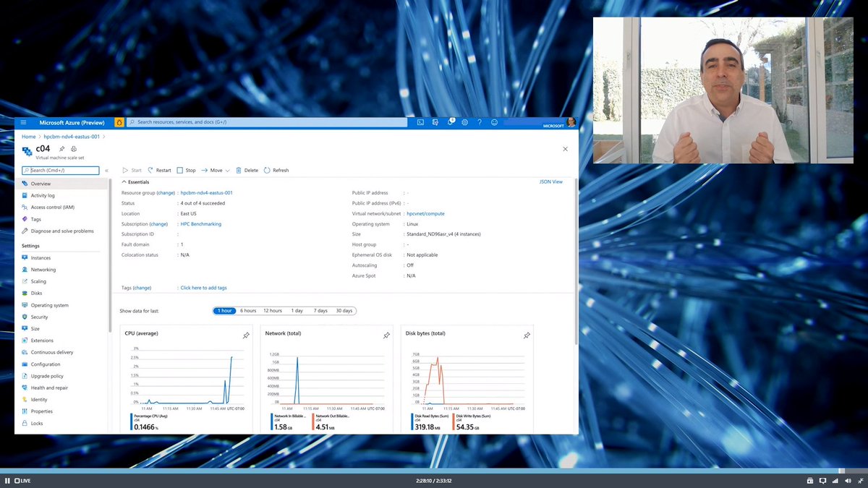Click the Search (Cmd+/) field
This screenshot has height=488, width=868.
[x=60, y=170]
